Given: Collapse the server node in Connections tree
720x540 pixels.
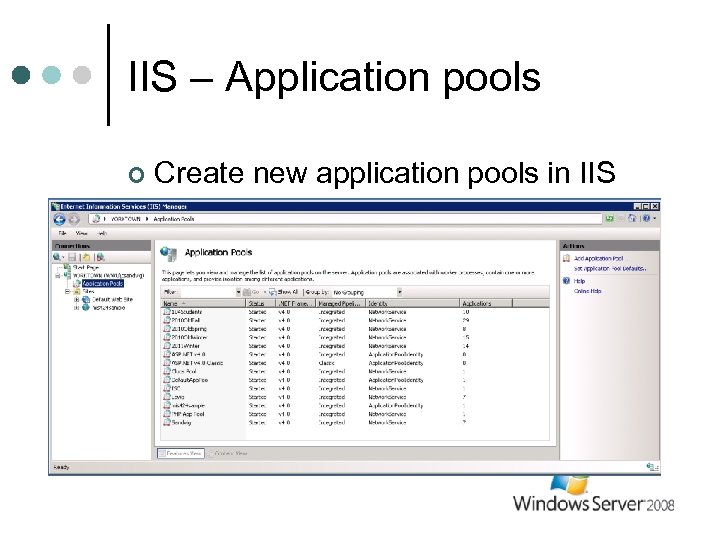Looking at the screenshot, I should point(58,276).
